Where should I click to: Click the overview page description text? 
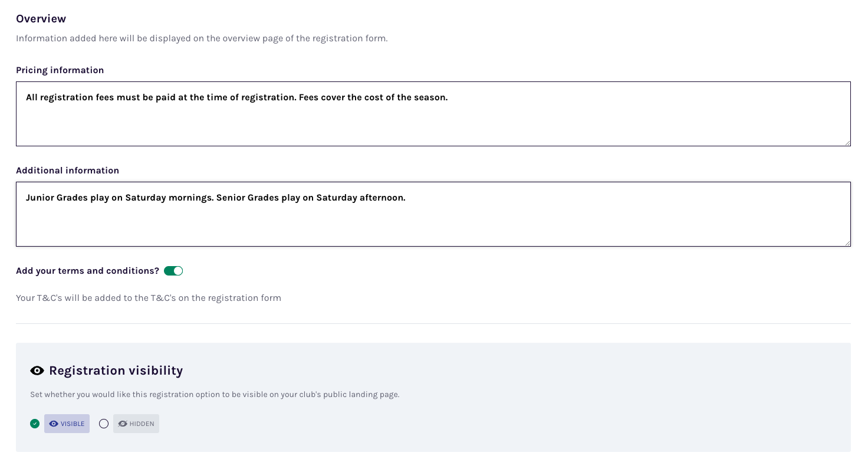point(202,38)
